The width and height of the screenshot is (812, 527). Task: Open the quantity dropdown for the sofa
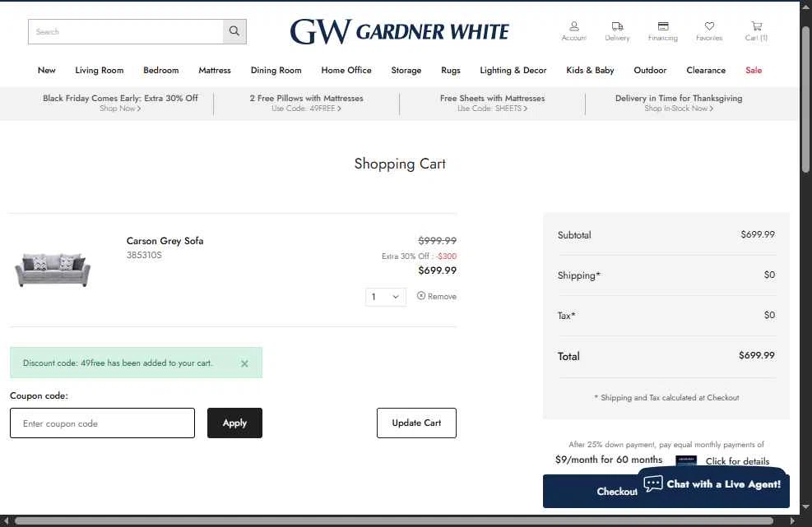click(386, 297)
